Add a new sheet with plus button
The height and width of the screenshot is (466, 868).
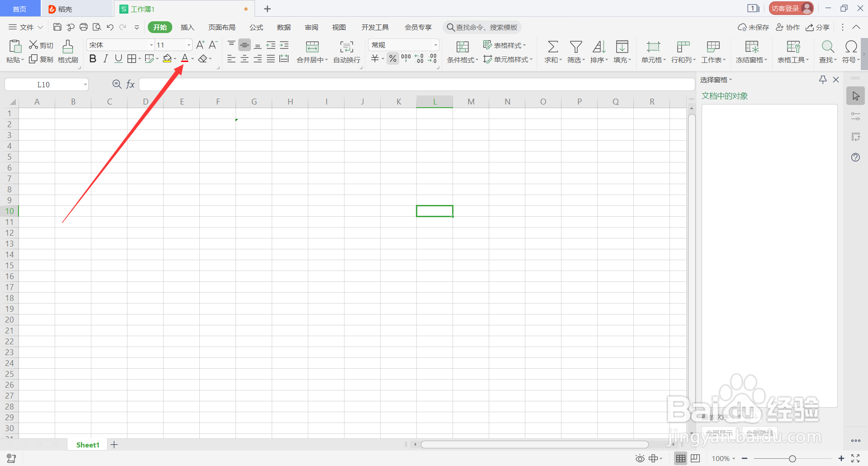point(114,445)
